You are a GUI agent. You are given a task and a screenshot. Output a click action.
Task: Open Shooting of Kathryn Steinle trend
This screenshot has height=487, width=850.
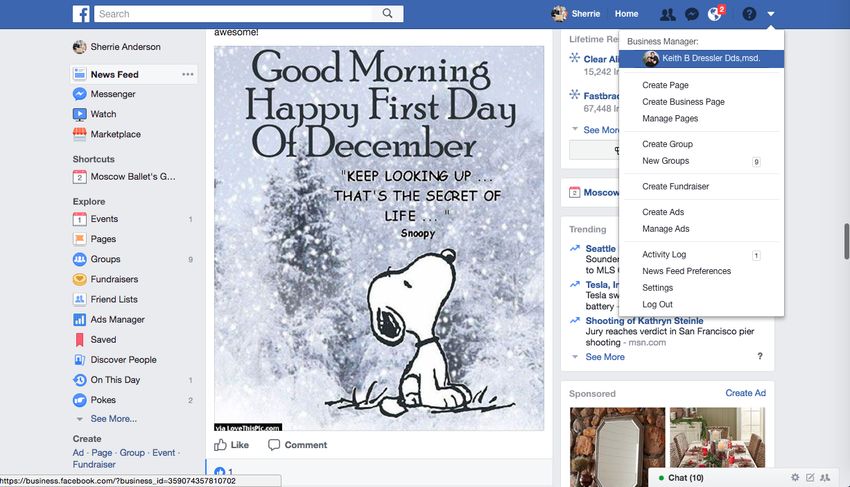[x=644, y=321]
